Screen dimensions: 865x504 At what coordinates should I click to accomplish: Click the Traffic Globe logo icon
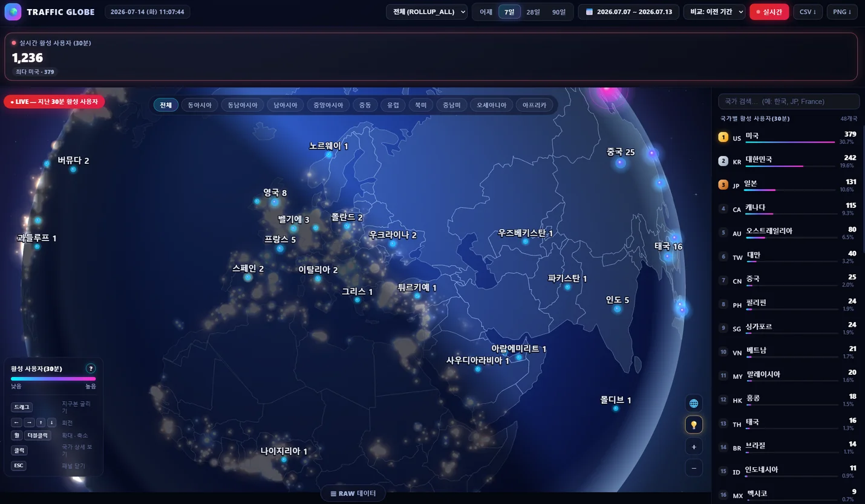pyautogui.click(x=13, y=12)
